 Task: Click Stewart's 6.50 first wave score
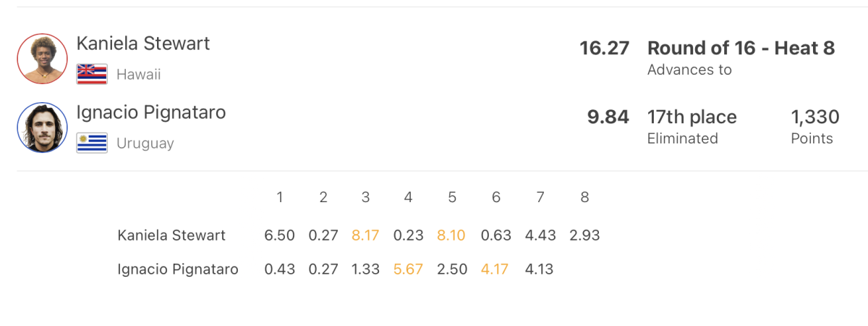pyautogui.click(x=279, y=235)
